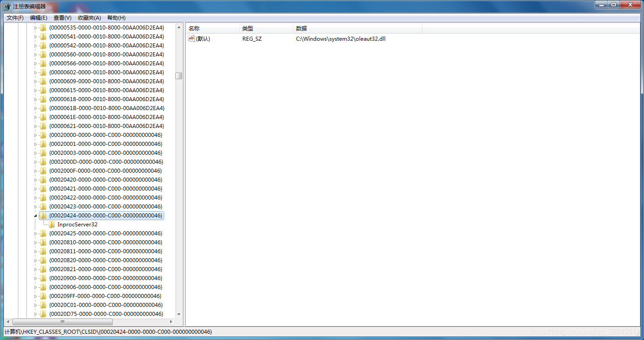
Task: Expand the {00020422-0000-0000-C000-000000000046} key
Action: [x=36, y=198]
